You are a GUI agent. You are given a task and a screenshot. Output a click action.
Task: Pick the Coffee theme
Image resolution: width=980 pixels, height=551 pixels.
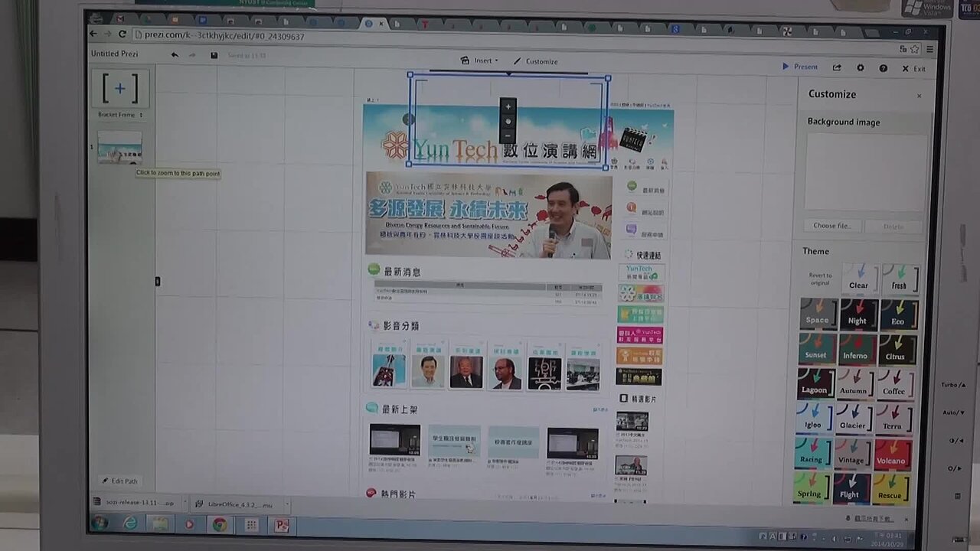[x=895, y=385]
